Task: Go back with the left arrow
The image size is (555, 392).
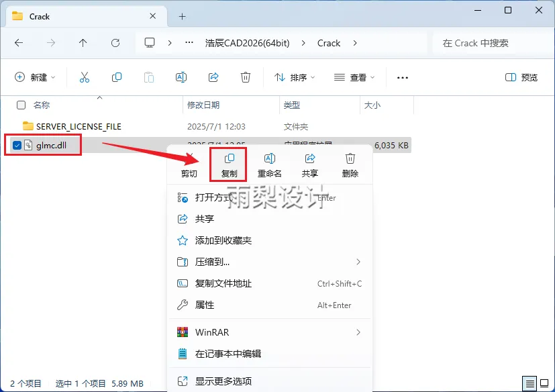Action: point(19,43)
